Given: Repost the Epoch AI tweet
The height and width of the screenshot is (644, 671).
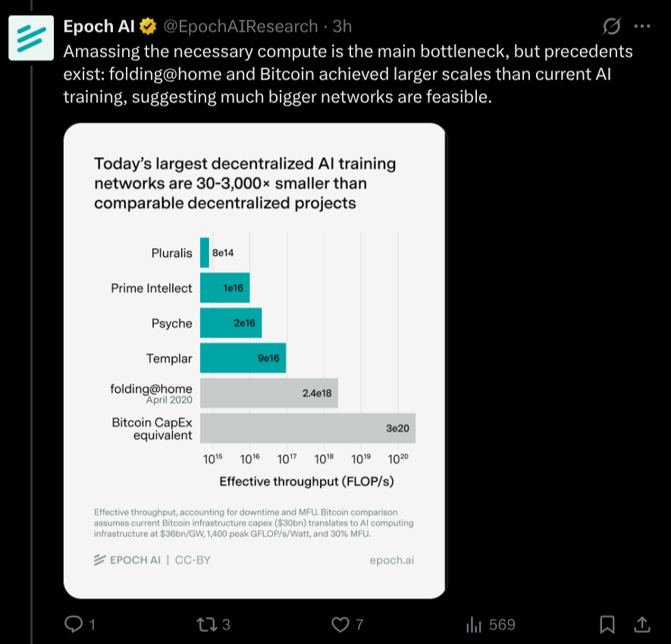Looking at the screenshot, I should tap(205, 624).
